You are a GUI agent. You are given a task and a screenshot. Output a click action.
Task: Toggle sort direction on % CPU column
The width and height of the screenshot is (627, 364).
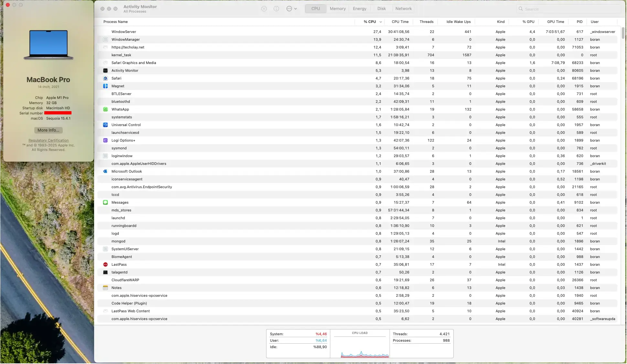click(370, 22)
